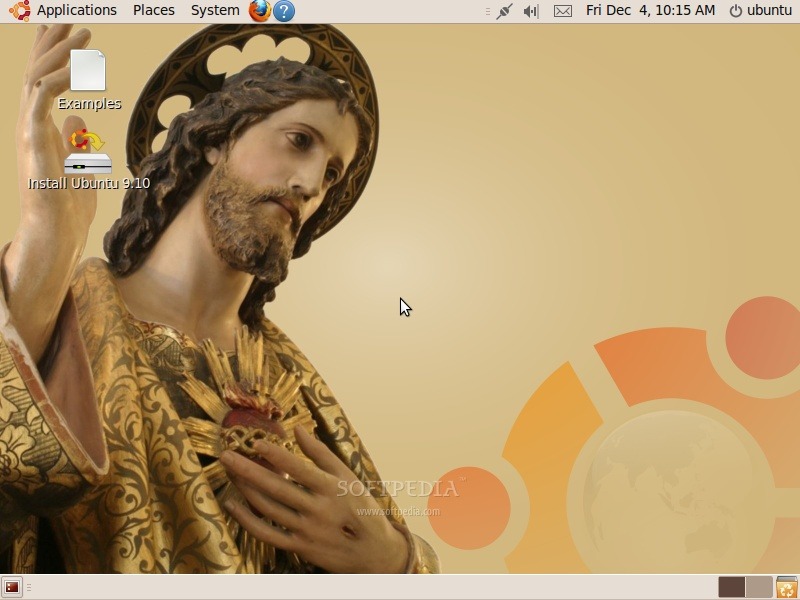Open the System menu
Screen dimensions: 800x600
pyautogui.click(x=215, y=10)
